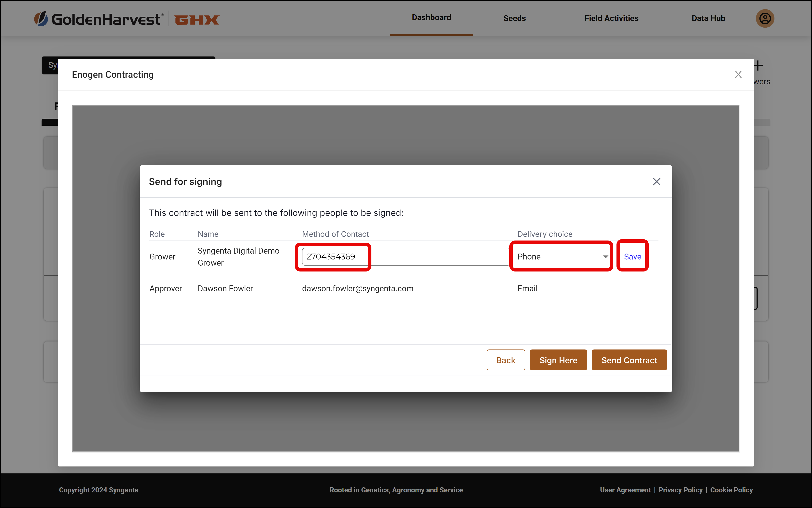Save the grower contact method
This screenshot has height=508, width=812.
point(633,257)
